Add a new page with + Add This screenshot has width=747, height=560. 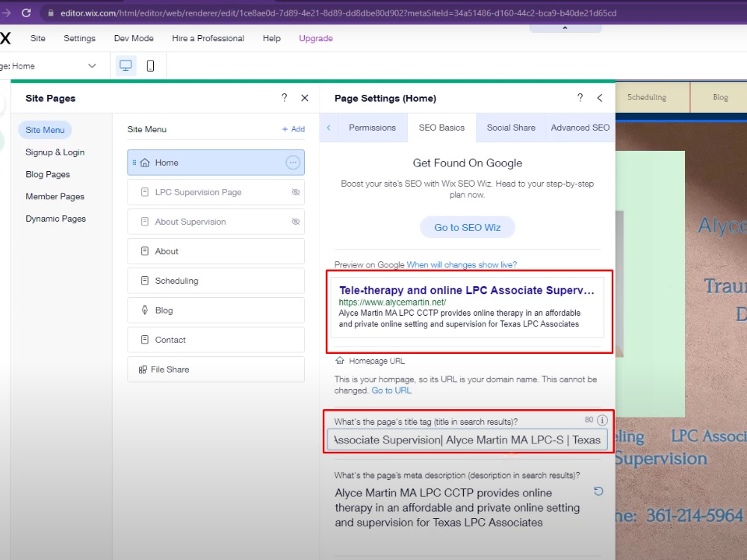tap(293, 129)
